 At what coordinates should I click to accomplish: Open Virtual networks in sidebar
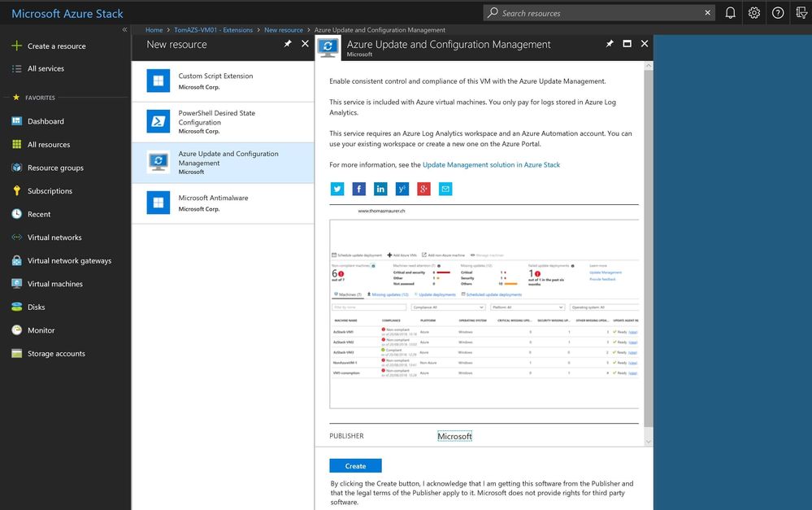point(54,238)
